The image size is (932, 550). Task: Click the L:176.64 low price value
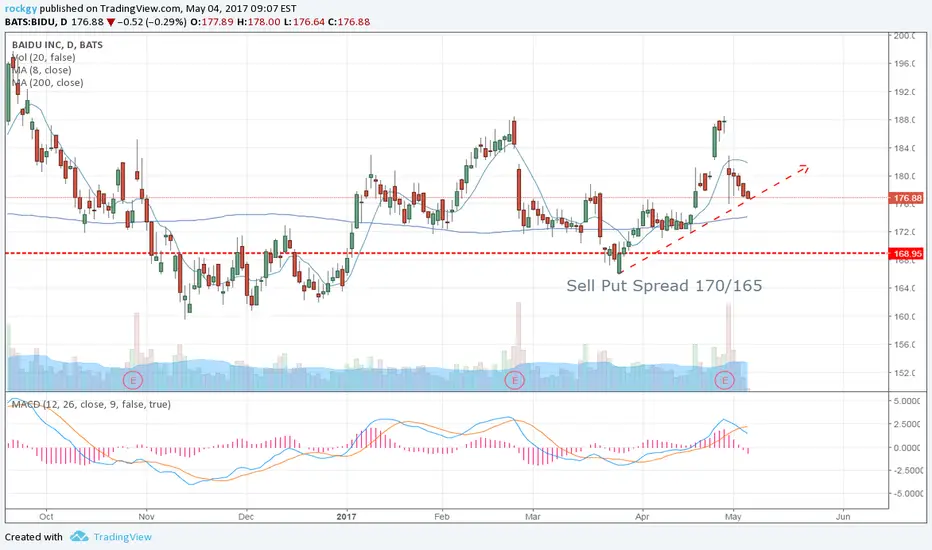304,22
